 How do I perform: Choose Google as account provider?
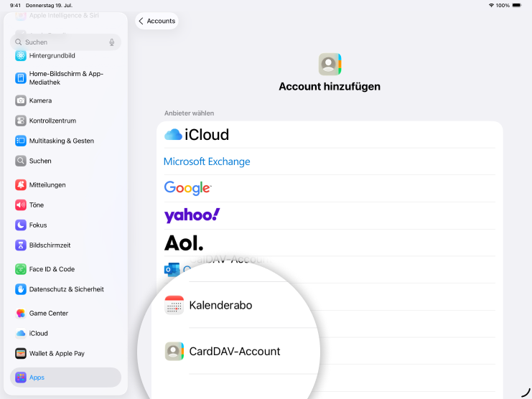pyautogui.click(x=187, y=188)
